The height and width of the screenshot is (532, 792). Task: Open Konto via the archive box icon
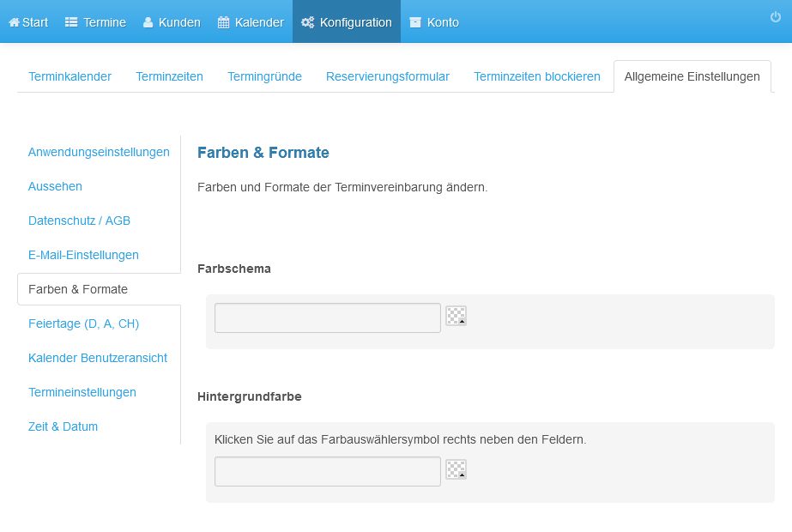click(x=415, y=22)
